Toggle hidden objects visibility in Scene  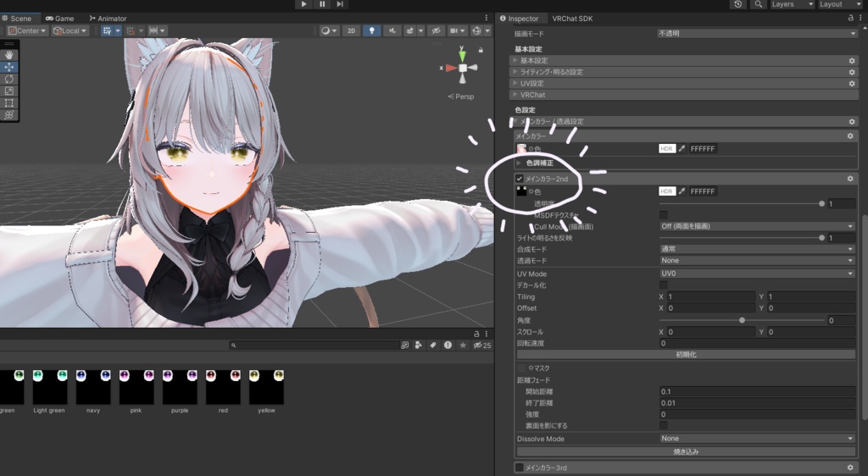(x=437, y=31)
